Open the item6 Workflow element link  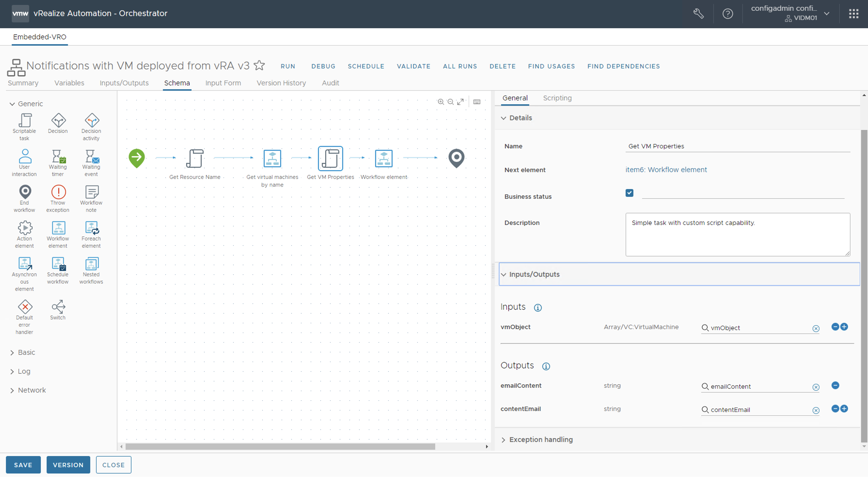[x=666, y=170]
